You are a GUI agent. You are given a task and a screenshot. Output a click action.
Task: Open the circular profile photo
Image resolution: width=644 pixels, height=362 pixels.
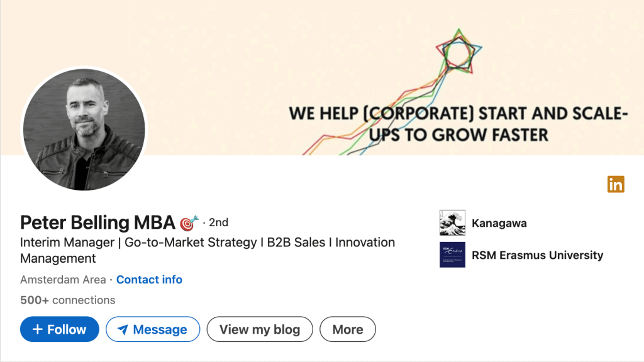click(x=84, y=129)
